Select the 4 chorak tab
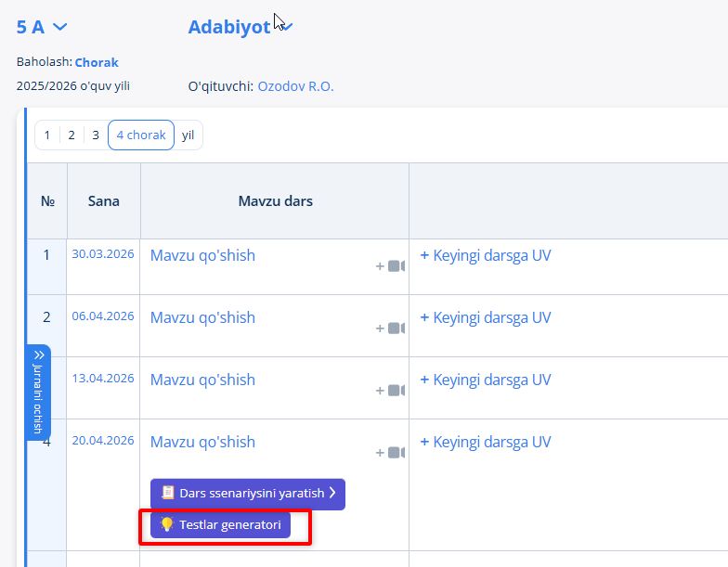 (x=141, y=135)
